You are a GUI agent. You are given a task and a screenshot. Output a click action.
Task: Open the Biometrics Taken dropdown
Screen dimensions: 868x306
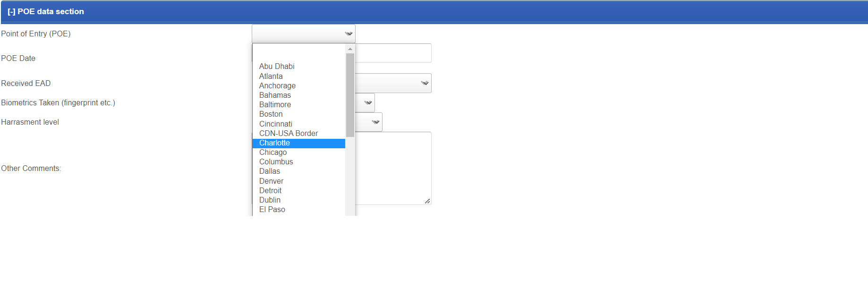point(365,102)
